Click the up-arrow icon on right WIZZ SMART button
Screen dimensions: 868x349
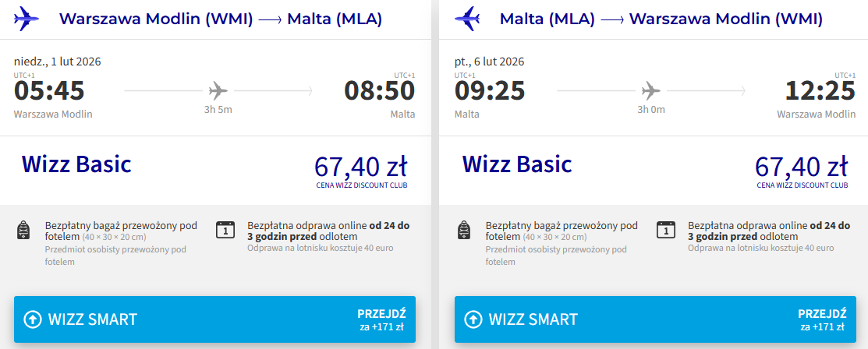[x=473, y=319]
